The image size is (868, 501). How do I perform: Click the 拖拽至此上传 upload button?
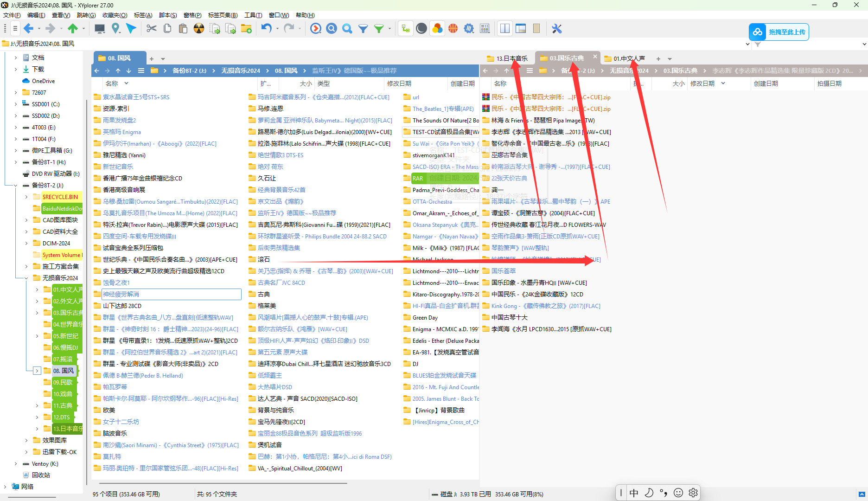pyautogui.click(x=779, y=32)
